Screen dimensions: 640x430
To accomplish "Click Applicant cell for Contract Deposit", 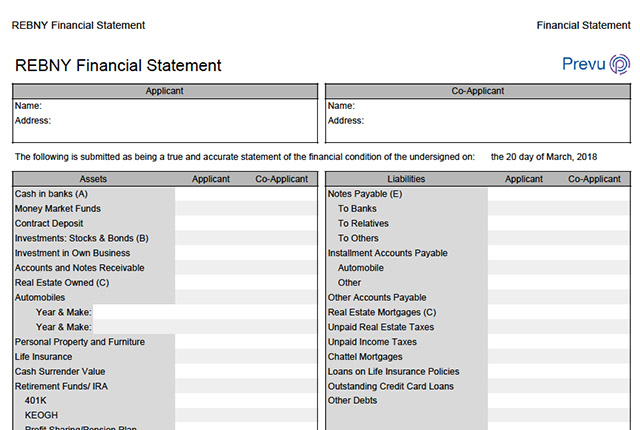I will 210,224.
